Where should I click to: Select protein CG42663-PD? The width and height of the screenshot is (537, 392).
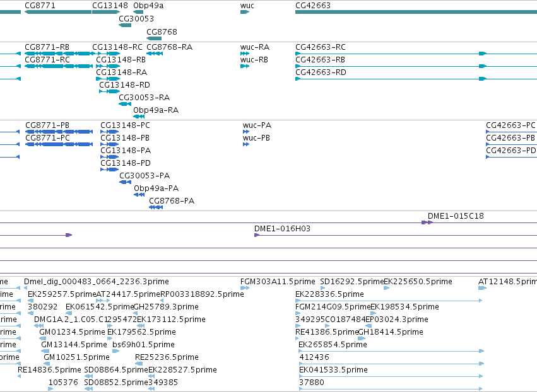511,151
